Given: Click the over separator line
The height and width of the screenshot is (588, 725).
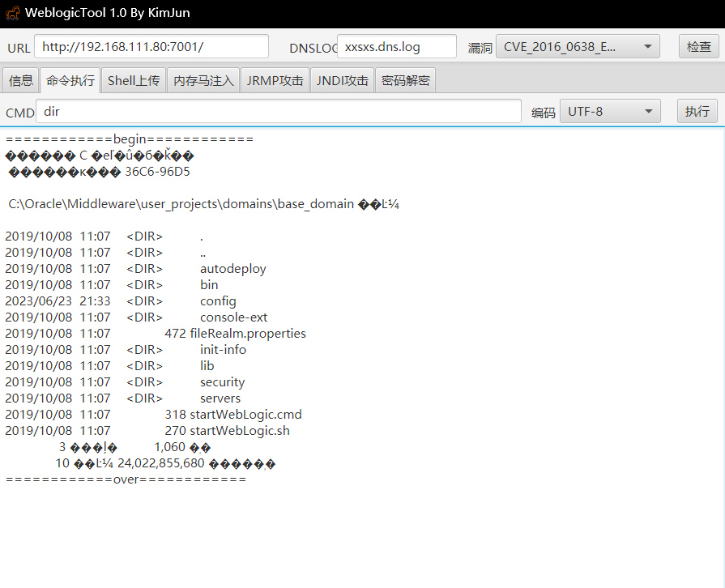Looking at the screenshot, I should pos(126,479).
